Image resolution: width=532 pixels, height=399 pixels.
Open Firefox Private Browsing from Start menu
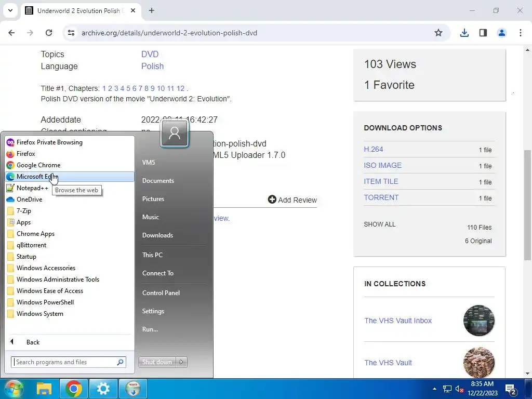point(70,142)
